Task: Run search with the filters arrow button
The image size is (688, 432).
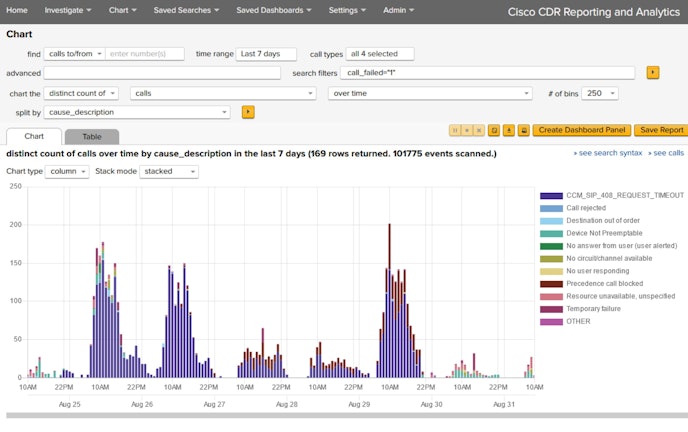Action: coord(653,73)
